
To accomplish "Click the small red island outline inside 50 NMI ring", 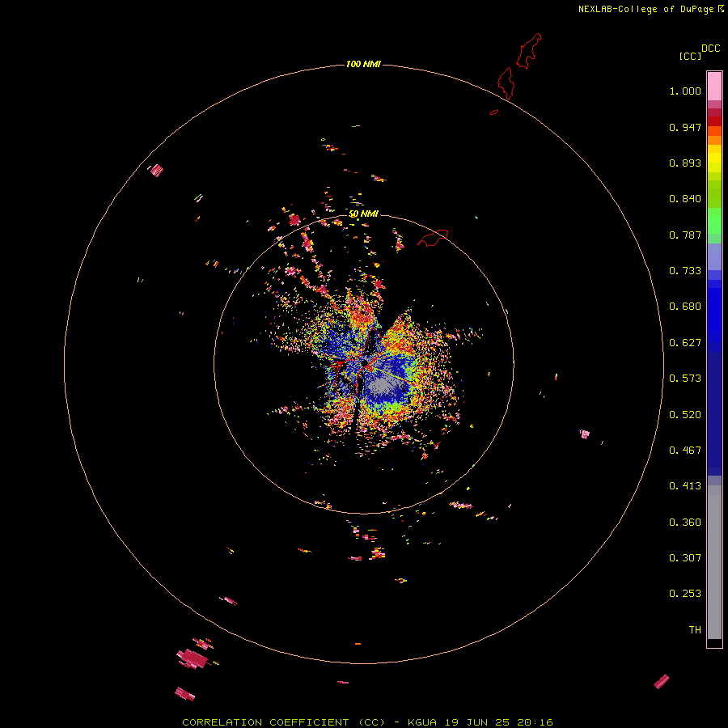I will 433,237.
